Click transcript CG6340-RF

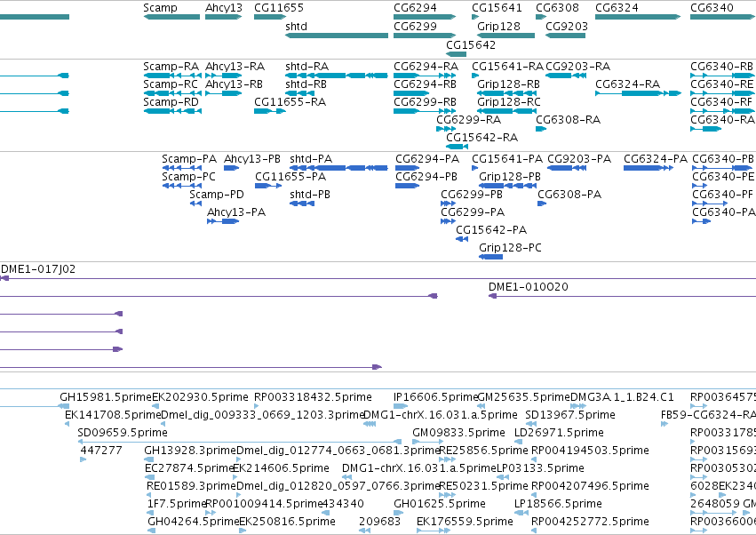[721, 102]
